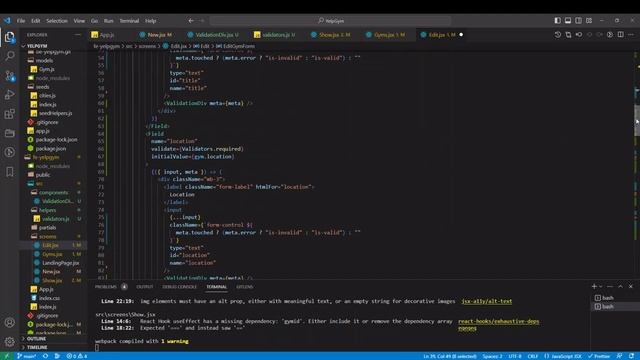Collapse the screens folder

pos(48,236)
